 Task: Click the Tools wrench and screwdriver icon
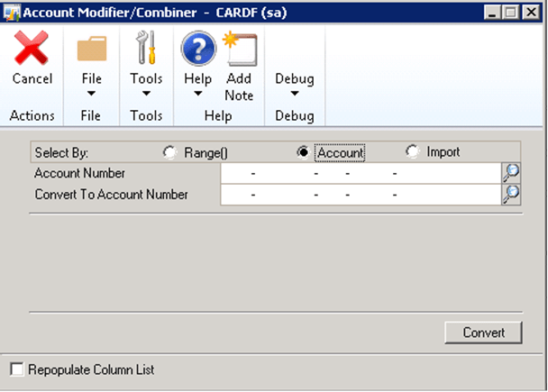click(x=146, y=48)
